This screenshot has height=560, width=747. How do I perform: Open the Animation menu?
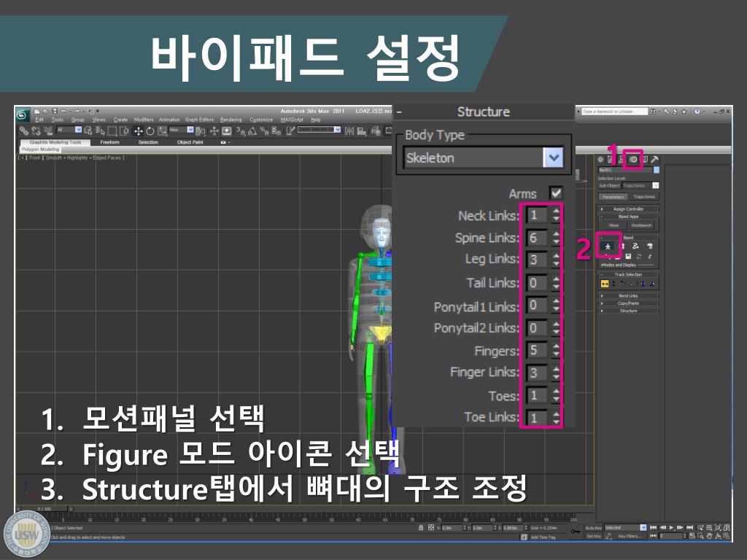pos(169,120)
